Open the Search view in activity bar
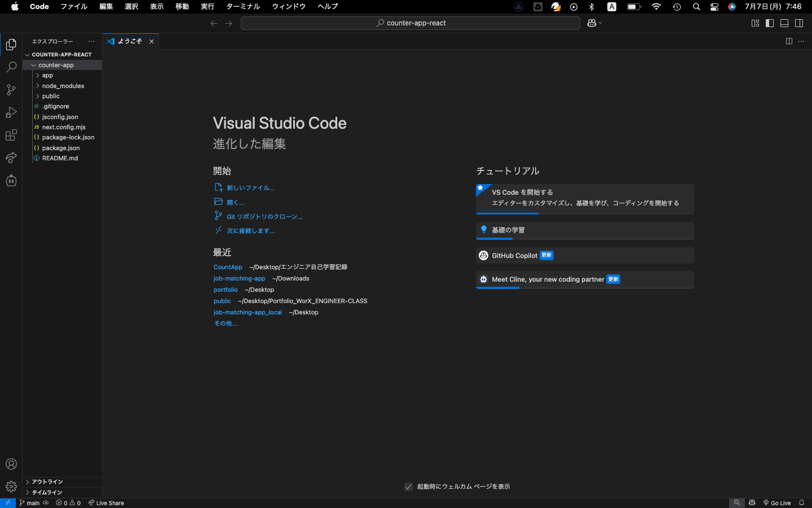 coord(11,67)
